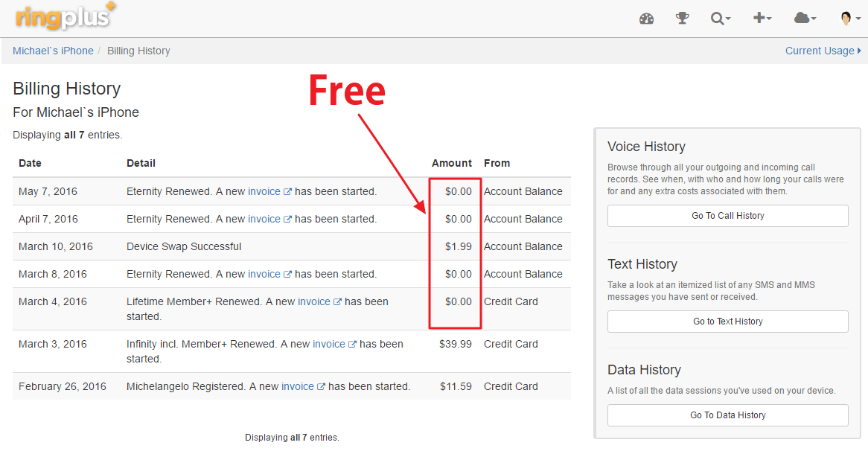
Task: Click external-link icon on March 3 invoice
Action: [353, 345]
